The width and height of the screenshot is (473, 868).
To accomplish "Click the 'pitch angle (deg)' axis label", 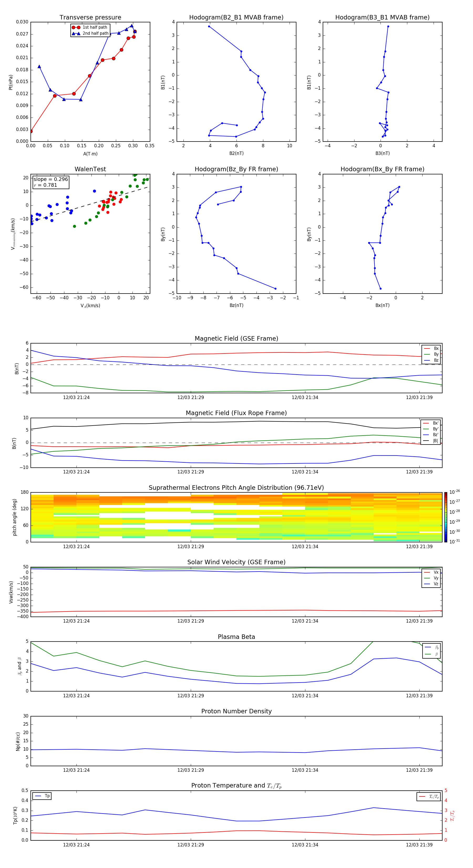I will pyautogui.click(x=14, y=517).
